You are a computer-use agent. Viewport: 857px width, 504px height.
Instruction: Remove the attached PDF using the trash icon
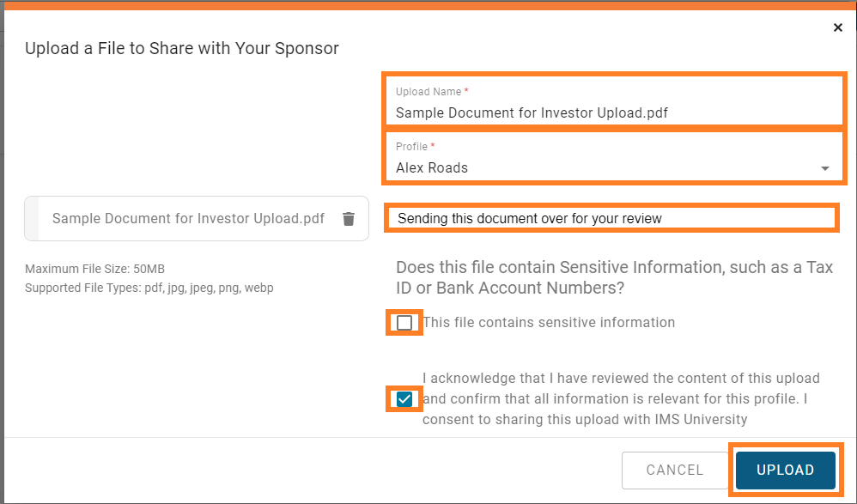click(349, 219)
